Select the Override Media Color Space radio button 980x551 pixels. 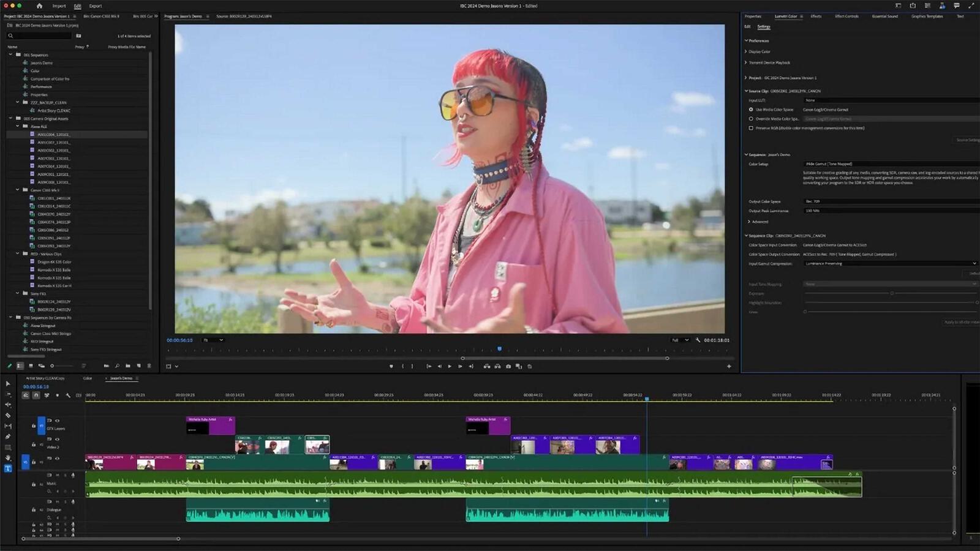pyautogui.click(x=751, y=119)
